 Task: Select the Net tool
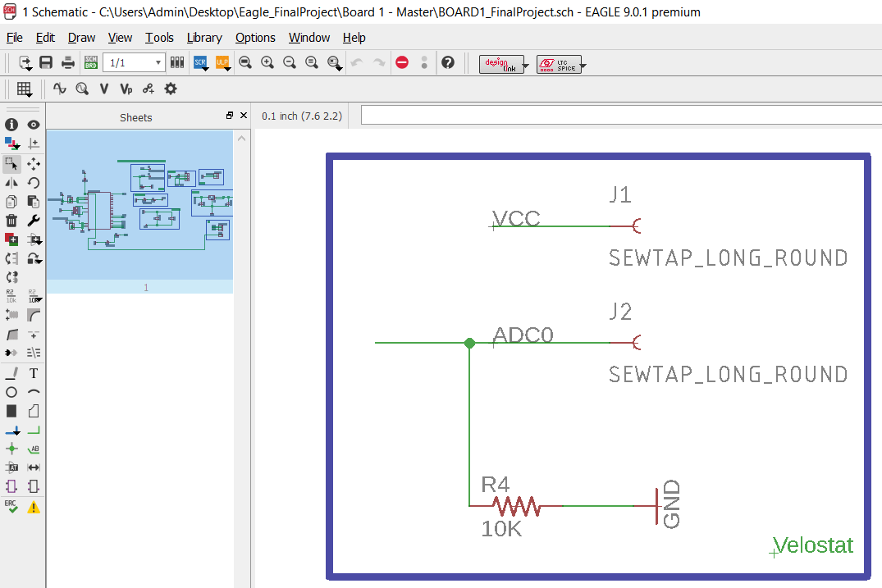click(34, 431)
